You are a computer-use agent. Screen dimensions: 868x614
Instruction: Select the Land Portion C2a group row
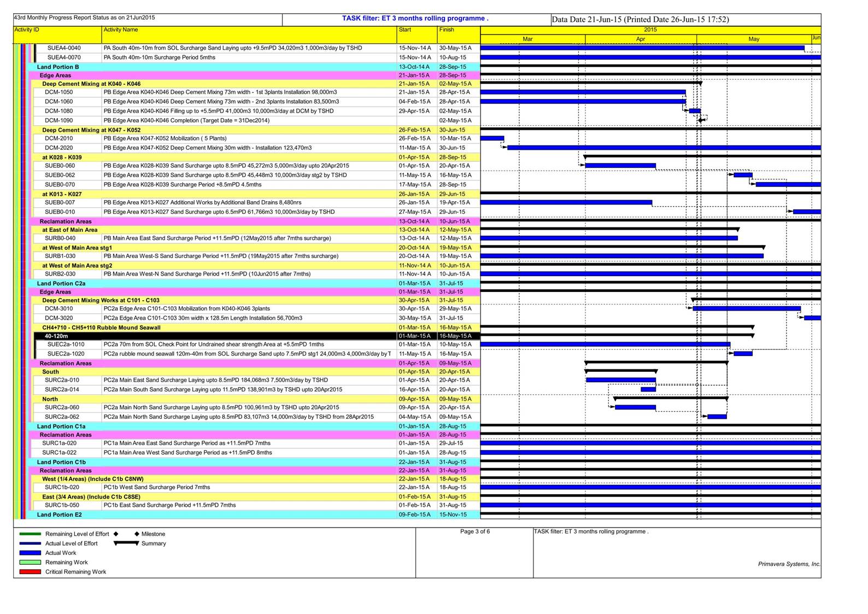[x=254, y=283]
